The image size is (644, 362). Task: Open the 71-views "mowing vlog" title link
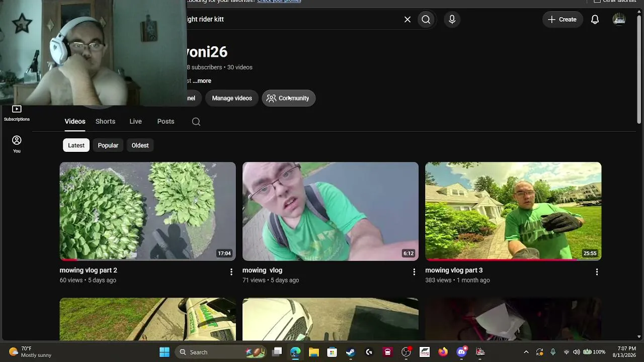point(262,270)
